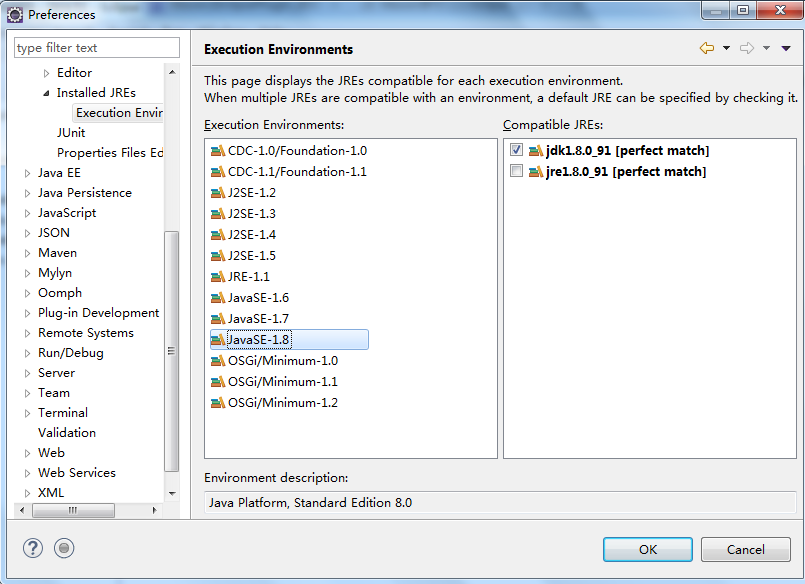Check the jre1.8.0_91 checkbox
This screenshot has width=805, height=584.
coord(516,171)
